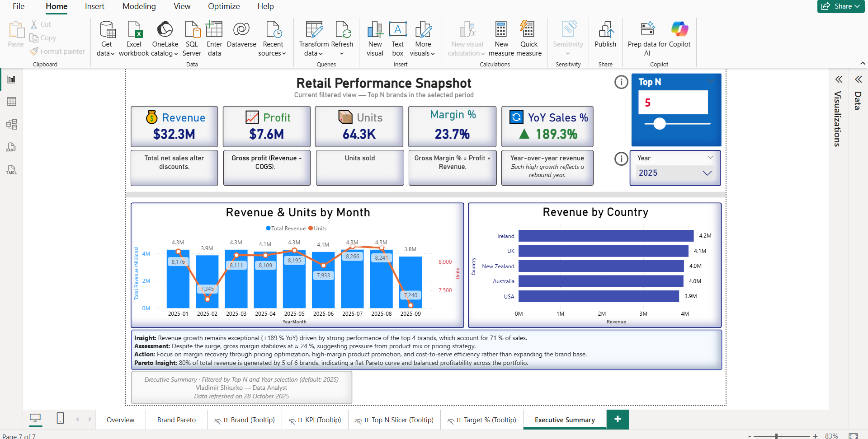868x439 pixels.
Task: Click the Share button
Action: (840, 6)
